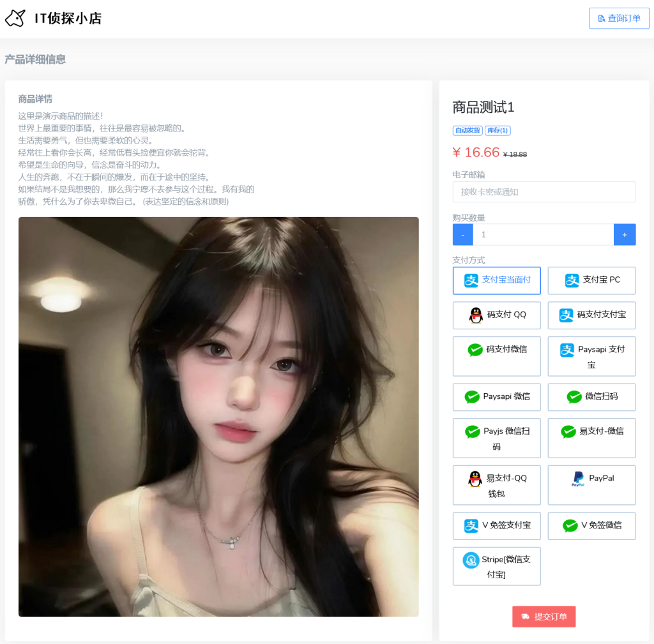Click the unicorn logo next to IT侦探小店

point(15,19)
